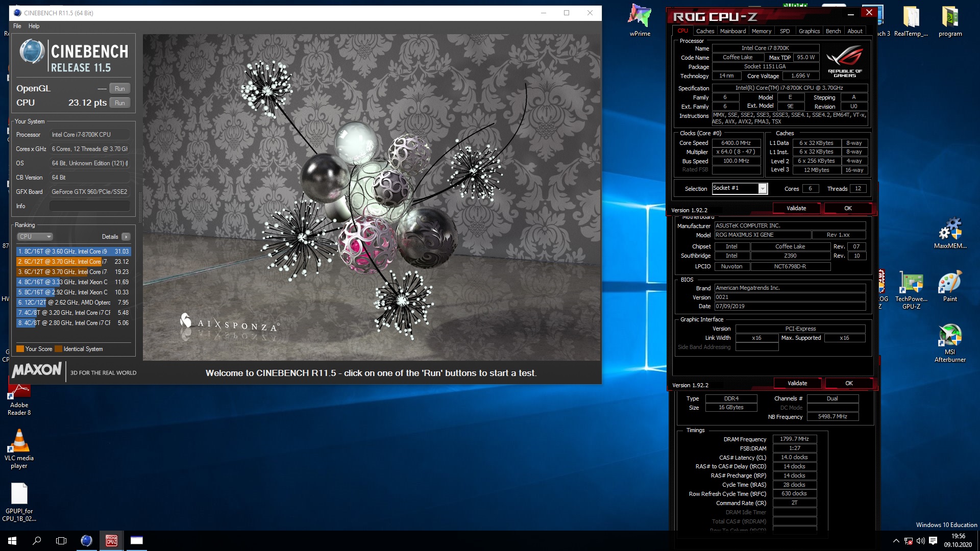Open the CPU ranking dropdown in Cinebench
Viewport: 980px width, 551px height.
[35, 237]
